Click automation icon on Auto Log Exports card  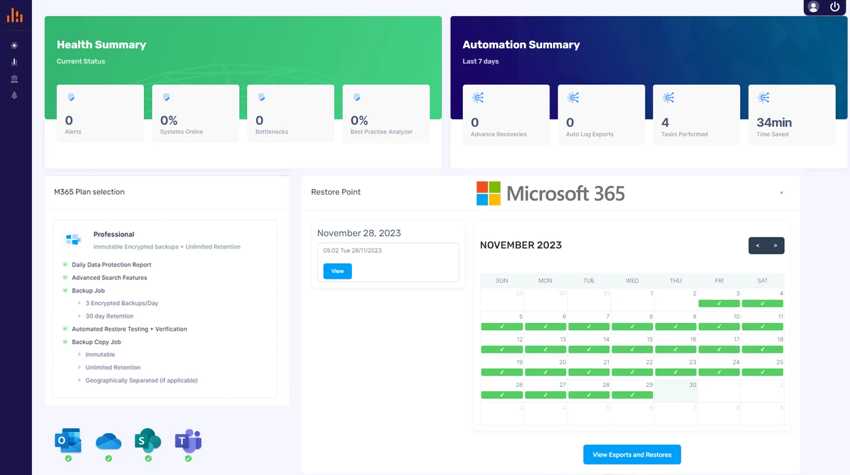coord(573,98)
